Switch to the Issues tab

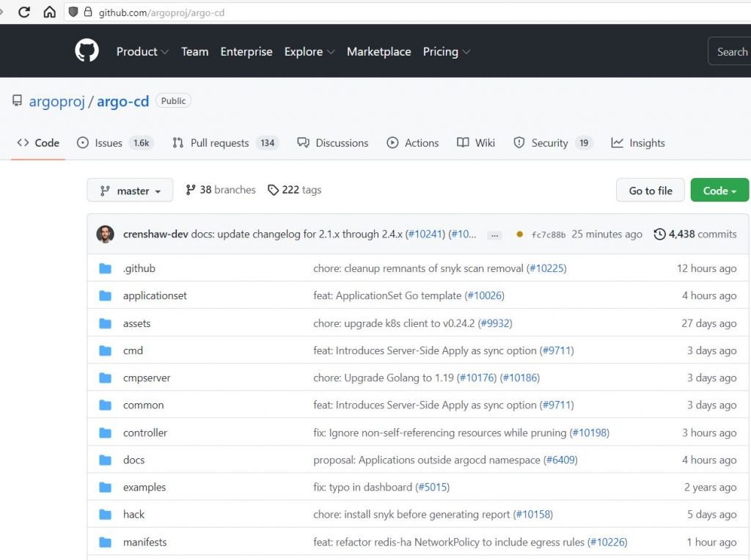[115, 143]
